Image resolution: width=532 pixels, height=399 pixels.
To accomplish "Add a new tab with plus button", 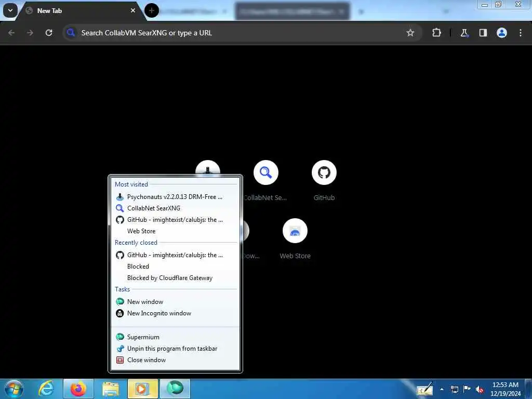I will coord(152,10).
